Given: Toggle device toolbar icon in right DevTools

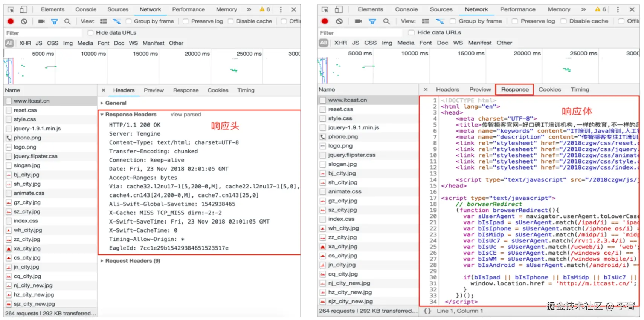Looking at the screenshot, I should point(339,9).
